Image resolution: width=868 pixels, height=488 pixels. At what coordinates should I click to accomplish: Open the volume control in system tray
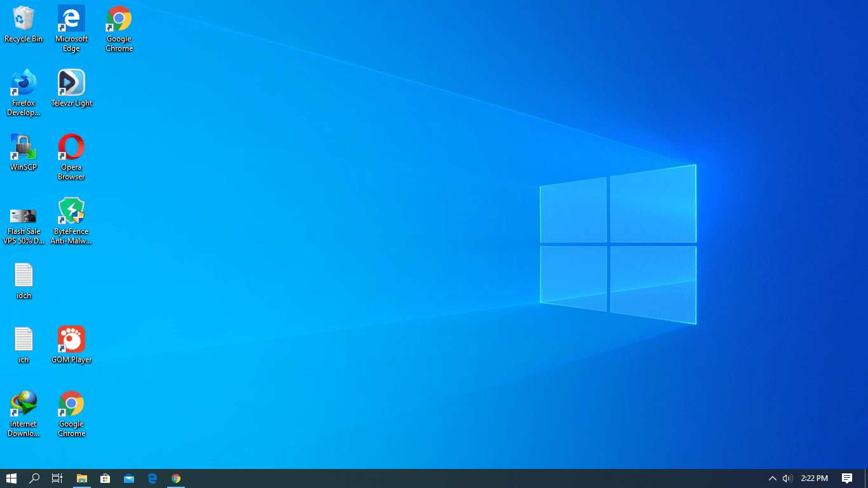pyautogui.click(x=787, y=478)
